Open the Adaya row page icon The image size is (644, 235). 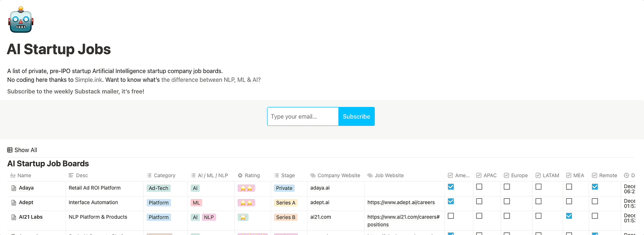tap(14, 188)
